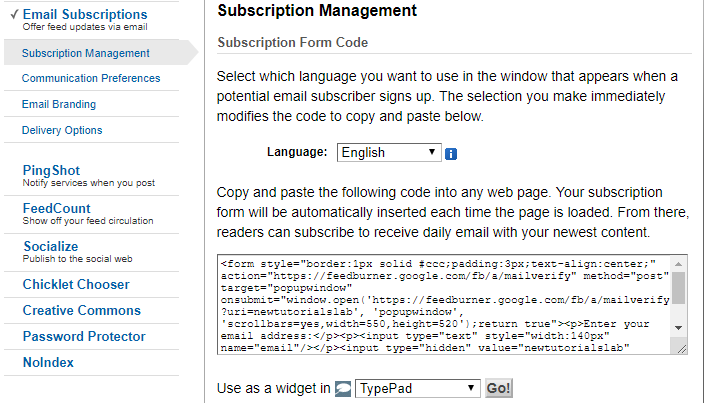Open the FeedCount service link

pyautogui.click(x=57, y=208)
